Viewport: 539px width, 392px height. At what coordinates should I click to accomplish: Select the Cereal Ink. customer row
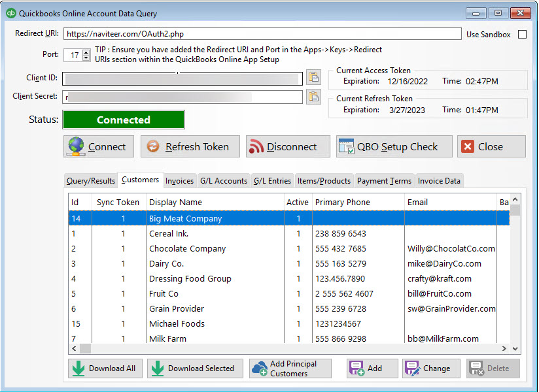point(288,233)
